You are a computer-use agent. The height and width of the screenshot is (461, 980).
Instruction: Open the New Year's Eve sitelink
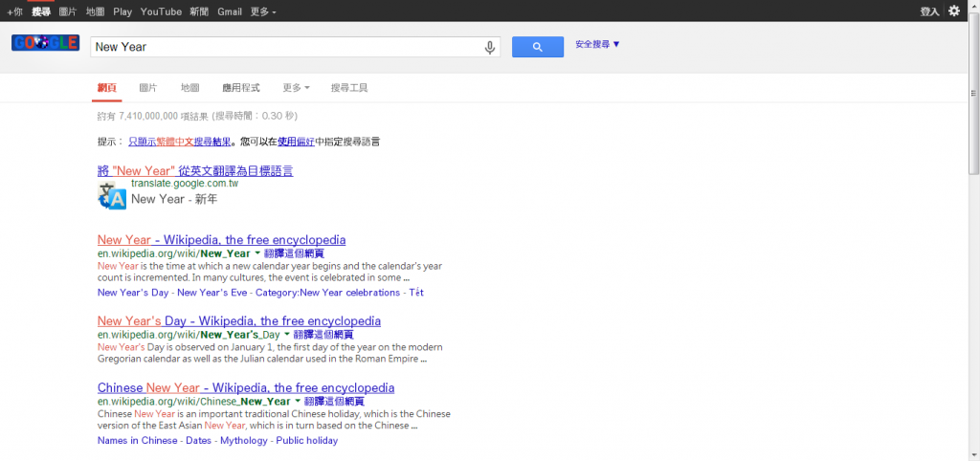coord(212,293)
